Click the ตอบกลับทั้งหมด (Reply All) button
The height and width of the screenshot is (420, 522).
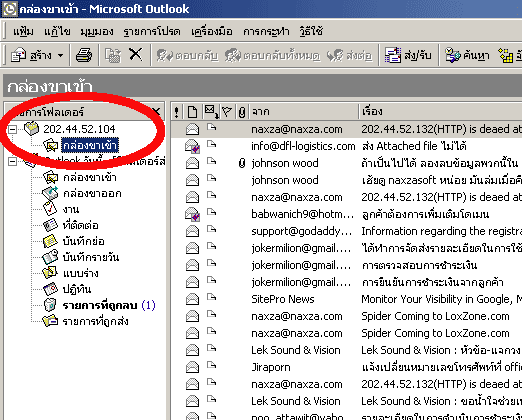click(272, 55)
